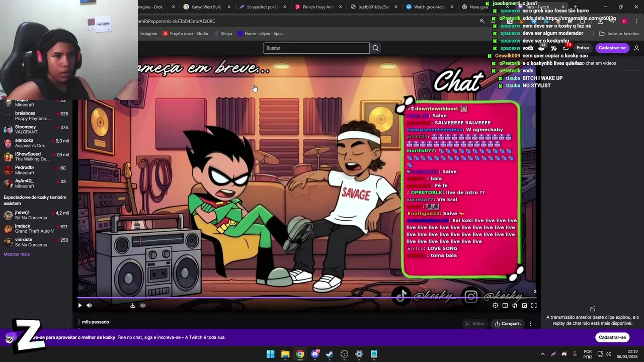Open jmdeck Grand Theft Auto V channel
The height and width of the screenshot is (362, 644).
[x=36, y=229]
